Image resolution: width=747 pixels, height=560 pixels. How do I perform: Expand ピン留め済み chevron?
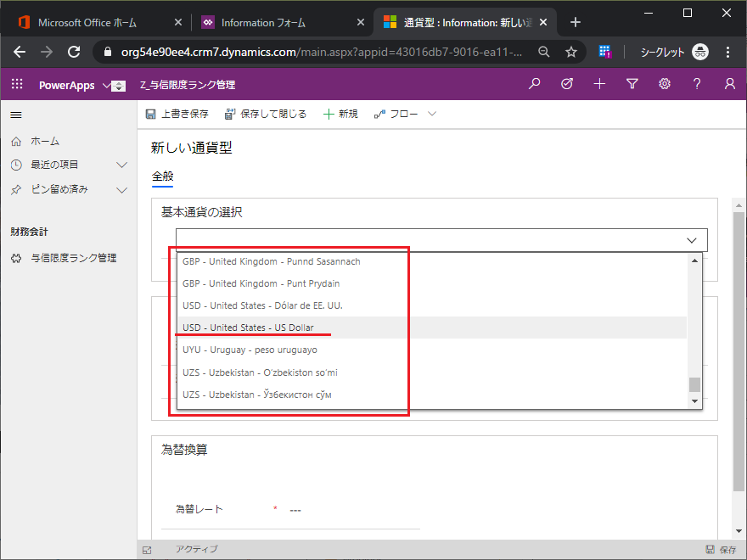[122, 190]
